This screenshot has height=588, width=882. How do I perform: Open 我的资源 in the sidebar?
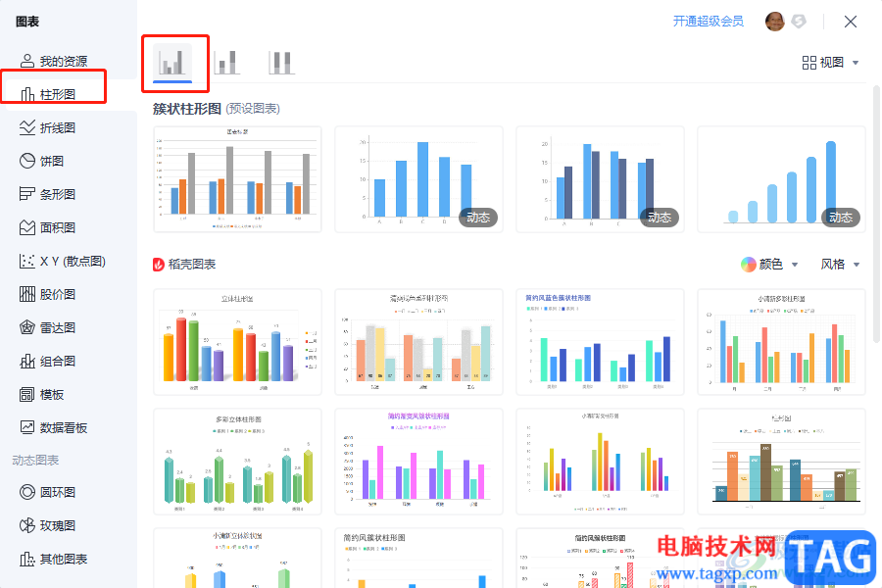coord(54,61)
